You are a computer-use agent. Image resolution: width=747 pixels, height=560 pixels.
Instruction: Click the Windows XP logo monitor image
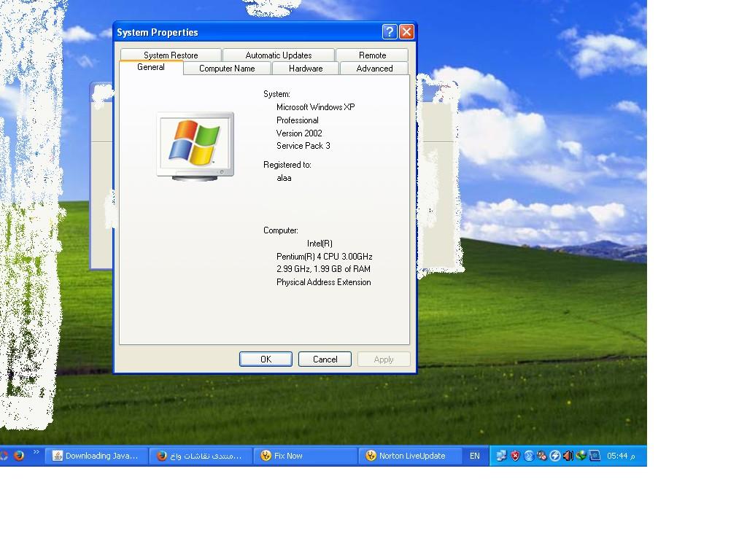[196, 147]
